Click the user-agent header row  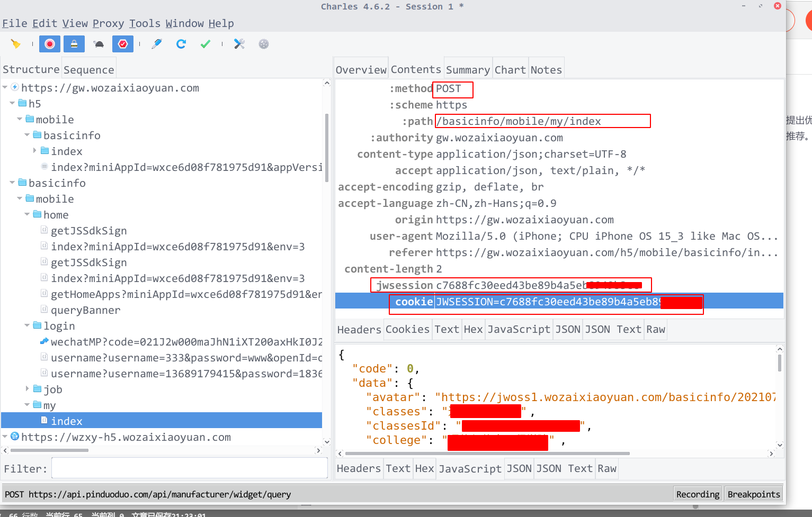pyautogui.click(x=559, y=236)
